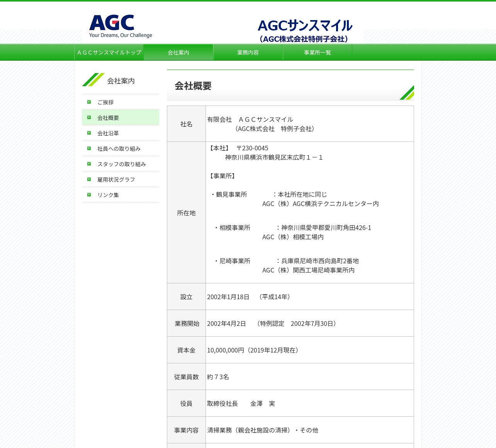Click the ・尼崎事業所 entry
The image size is (496, 448).
(x=232, y=261)
